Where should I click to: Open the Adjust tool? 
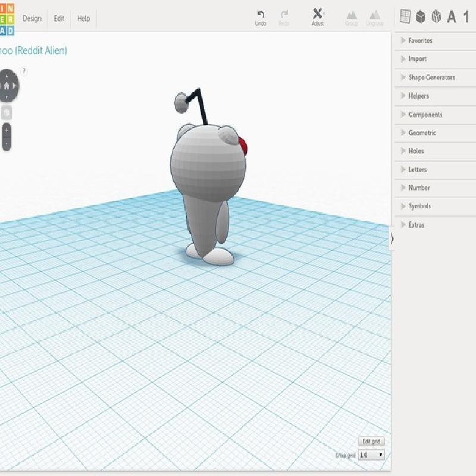tap(318, 17)
